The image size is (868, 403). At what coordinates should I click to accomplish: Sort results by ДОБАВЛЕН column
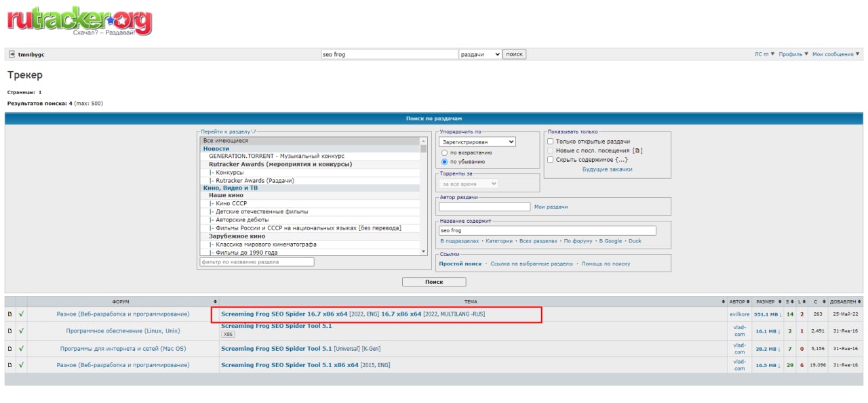coord(845,301)
